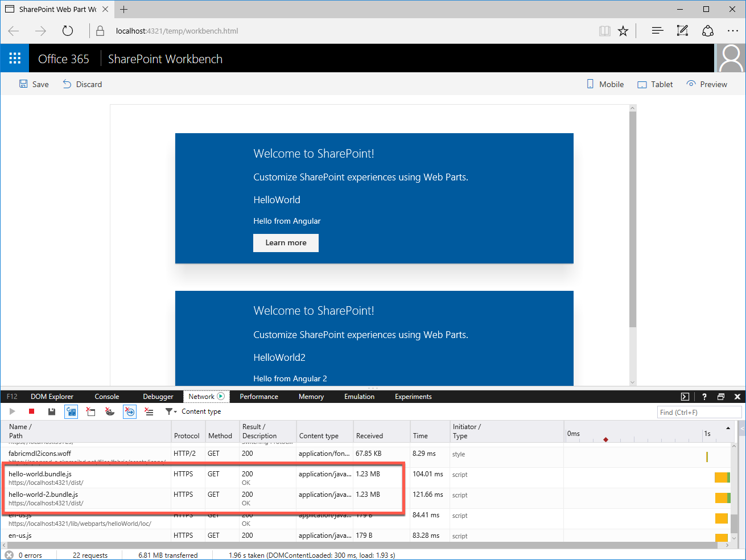Close the F12 developer tools
746x560 pixels.
tap(737, 397)
